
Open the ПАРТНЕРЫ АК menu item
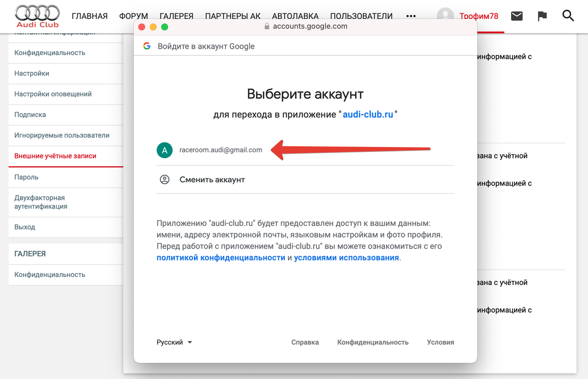[x=233, y=16]
